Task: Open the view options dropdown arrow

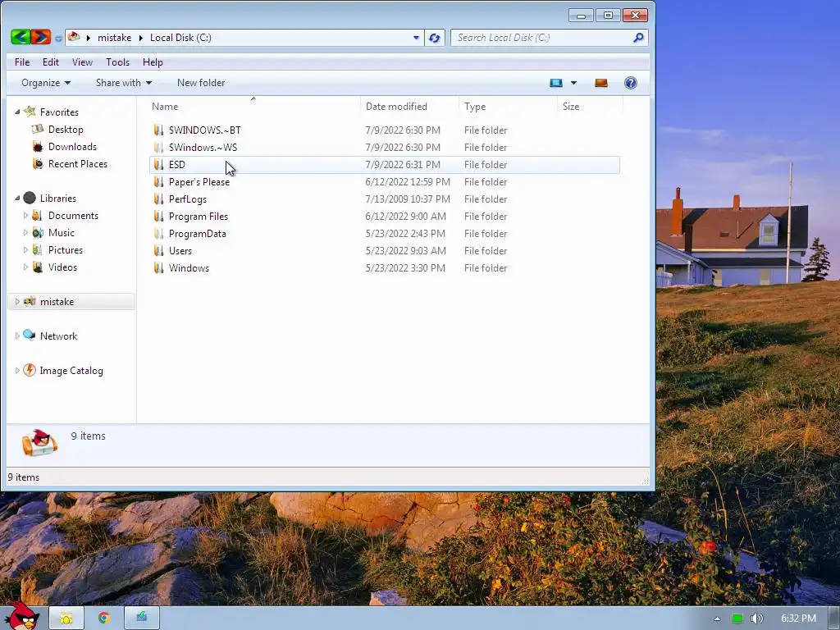Action: (x=573, y=83)
